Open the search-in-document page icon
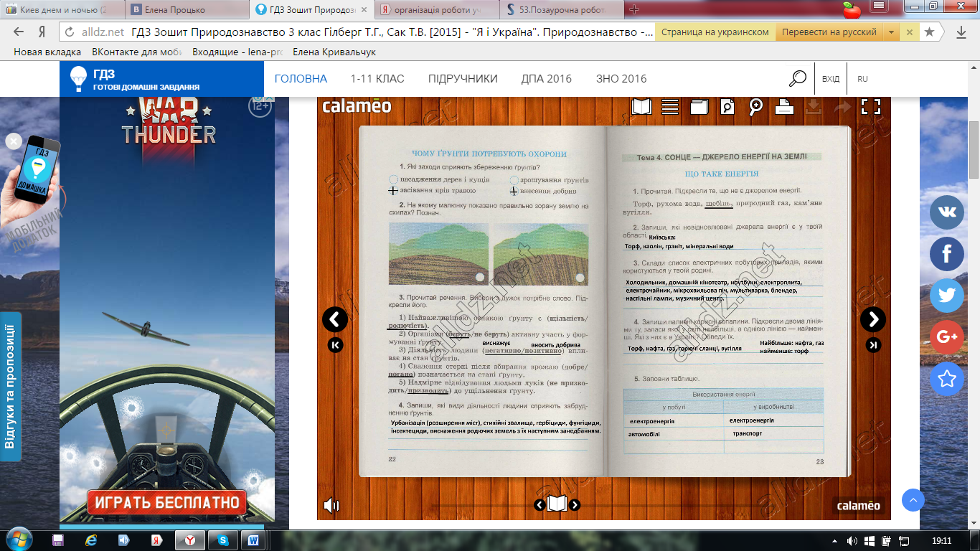The image size is (980, 551). [x=727, y=107]
